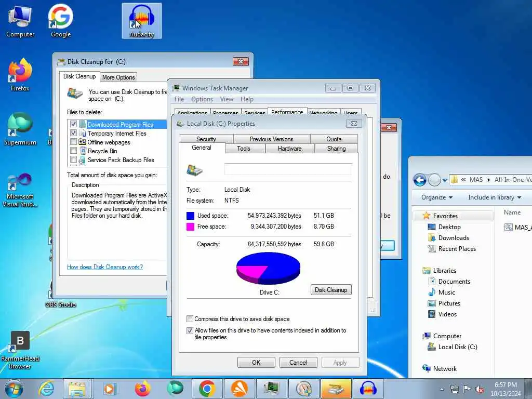Open the orange Avast taskbar icon
The image size is (532, 399).
point(239,389)
